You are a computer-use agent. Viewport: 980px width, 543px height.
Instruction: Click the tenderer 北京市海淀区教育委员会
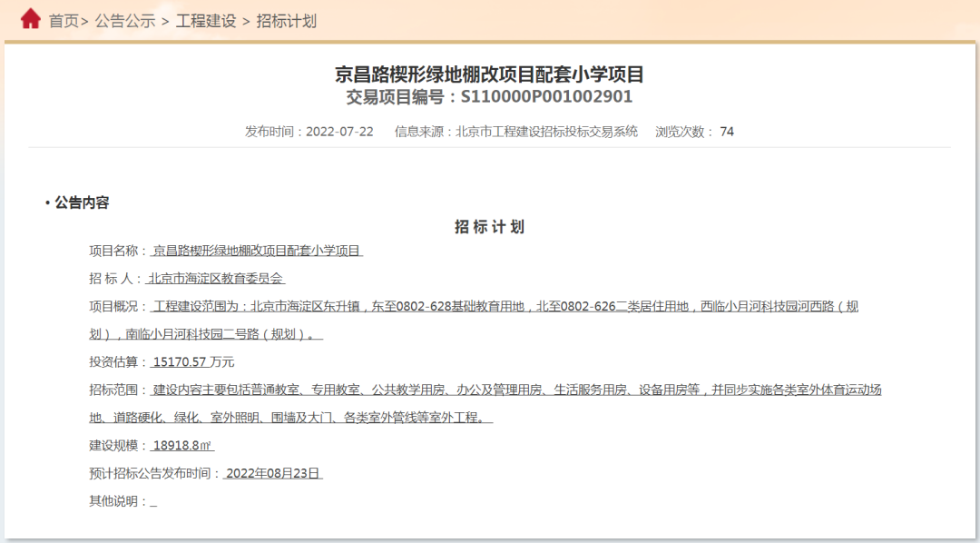click(216, 279)
